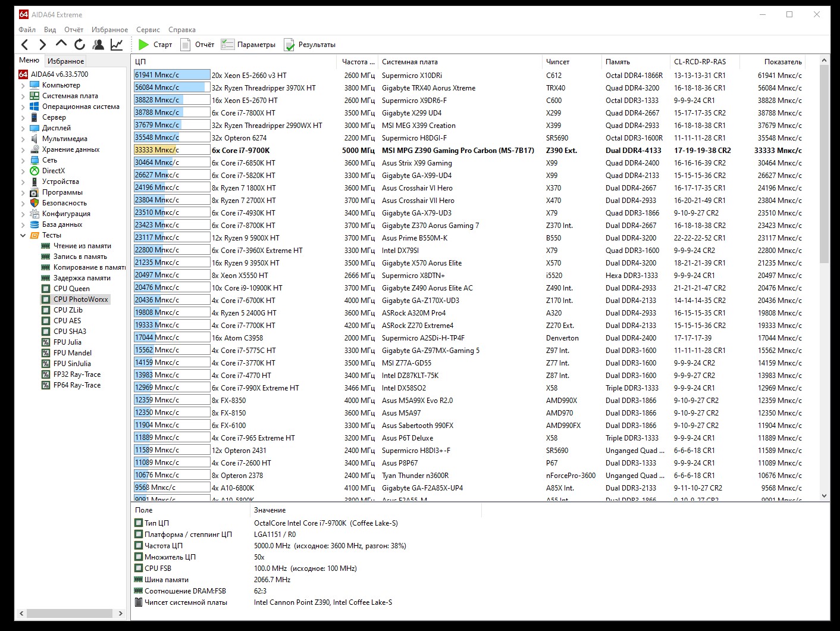Screen dimensions: 840x631
Task: Select Чтение из памяти memory icon
Action: tap(46, 246)
